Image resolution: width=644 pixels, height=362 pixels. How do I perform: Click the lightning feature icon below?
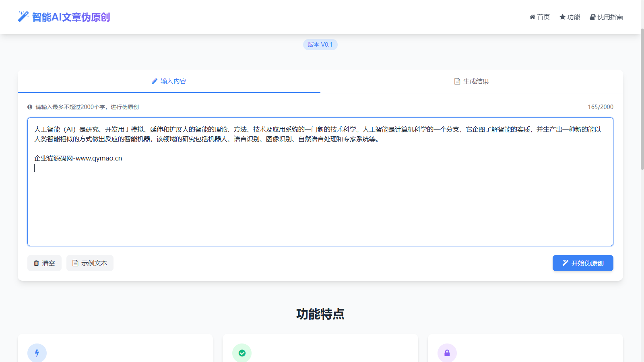37,353
